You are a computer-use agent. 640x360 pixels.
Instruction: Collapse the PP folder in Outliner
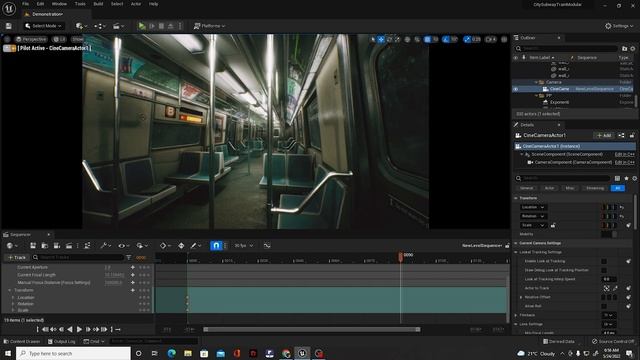(536, 96)
